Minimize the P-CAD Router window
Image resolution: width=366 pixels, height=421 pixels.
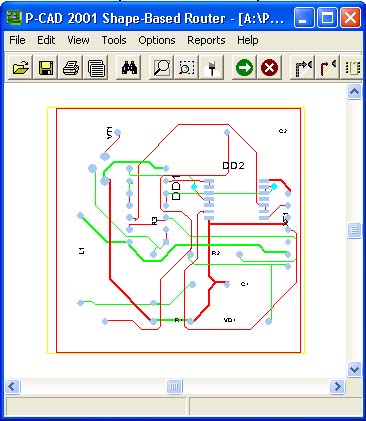coord(304,17)
